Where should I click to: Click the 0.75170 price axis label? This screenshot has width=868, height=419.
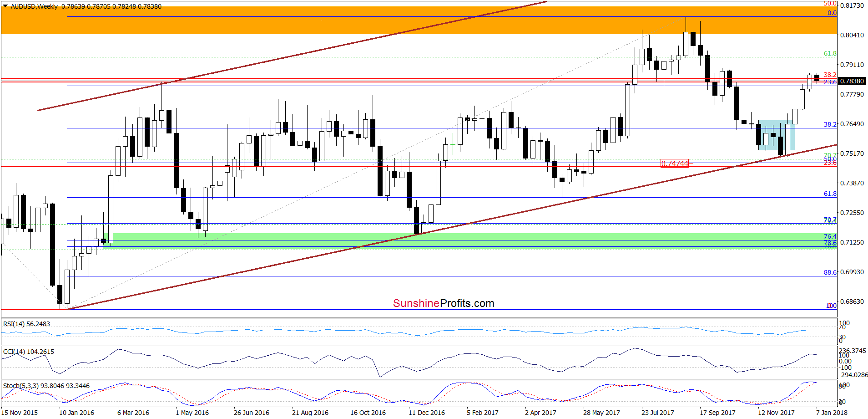point(852,153)
